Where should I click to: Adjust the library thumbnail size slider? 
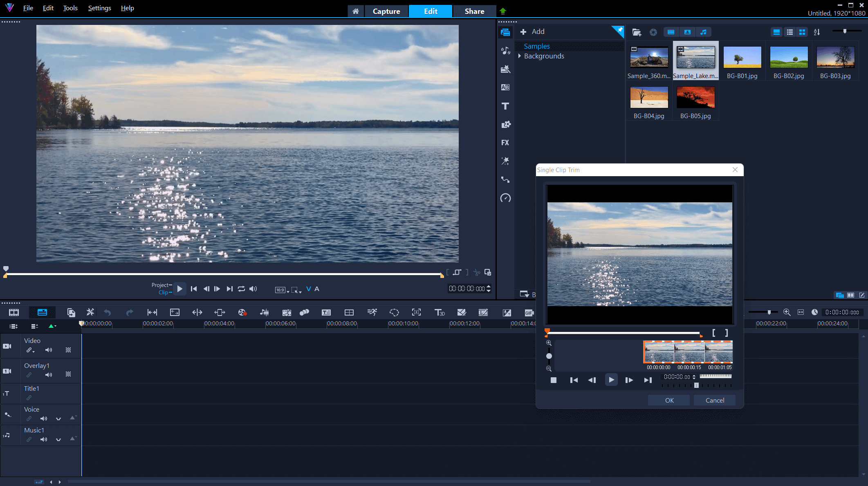pyautogui.click(x=845, y=31)
